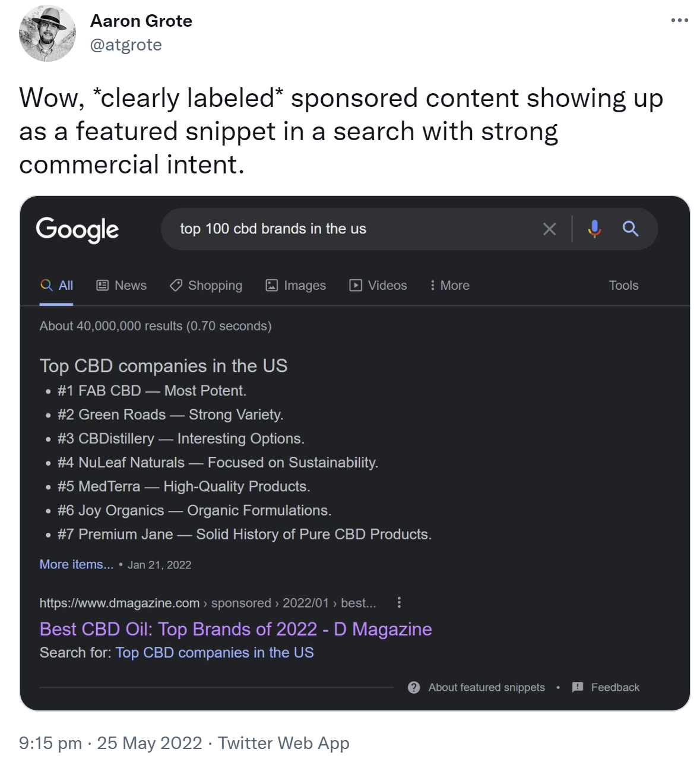The height and width of the screenshot is (771, 700).
Task: Clear the search query with the X icon
Action: 549,229
